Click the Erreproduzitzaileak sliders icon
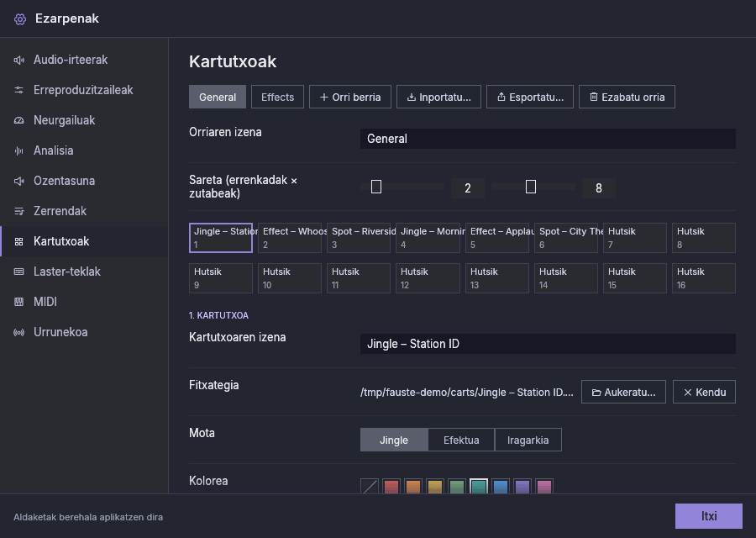 coord(18,90)
